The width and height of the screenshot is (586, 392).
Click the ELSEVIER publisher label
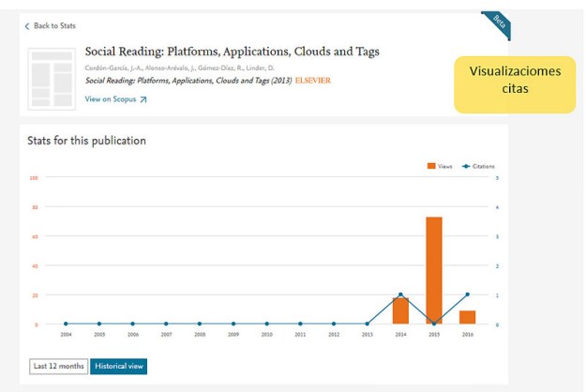coord(312,81)
